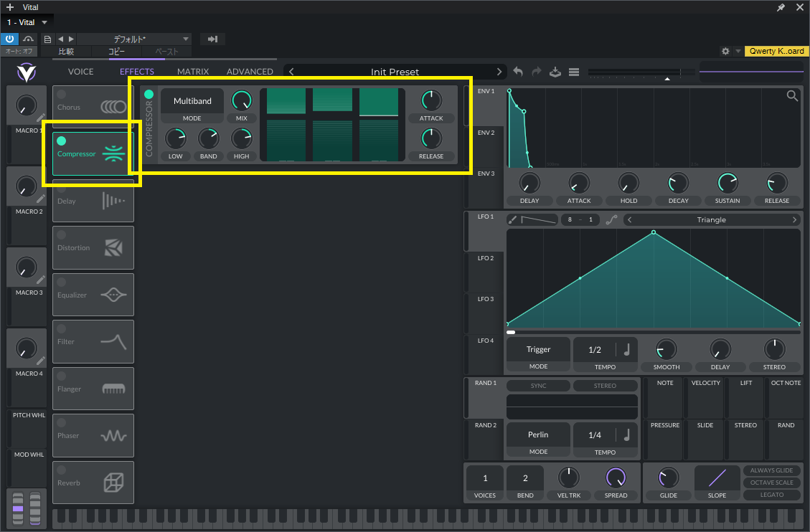Screen dimensions: 810x532
Task: Switch to the EFFECTS tab
Action: click(137, 72)
